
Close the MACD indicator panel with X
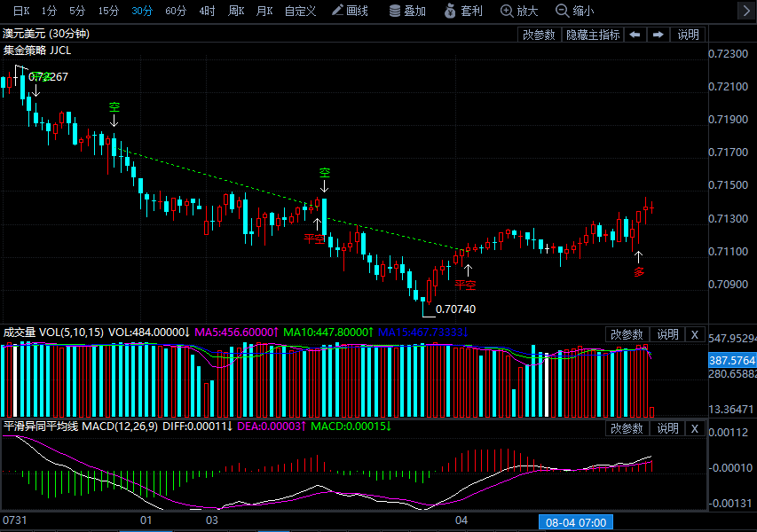(695, 428)
